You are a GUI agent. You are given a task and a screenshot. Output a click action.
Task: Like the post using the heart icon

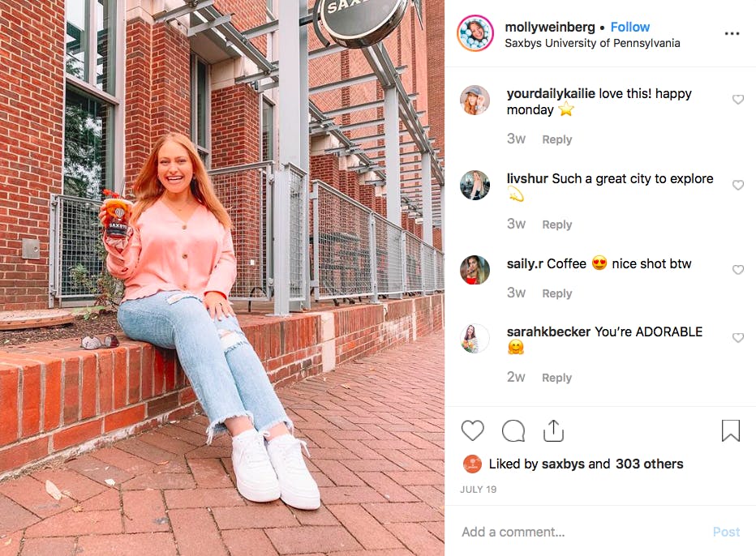click(x=473, y=431)
